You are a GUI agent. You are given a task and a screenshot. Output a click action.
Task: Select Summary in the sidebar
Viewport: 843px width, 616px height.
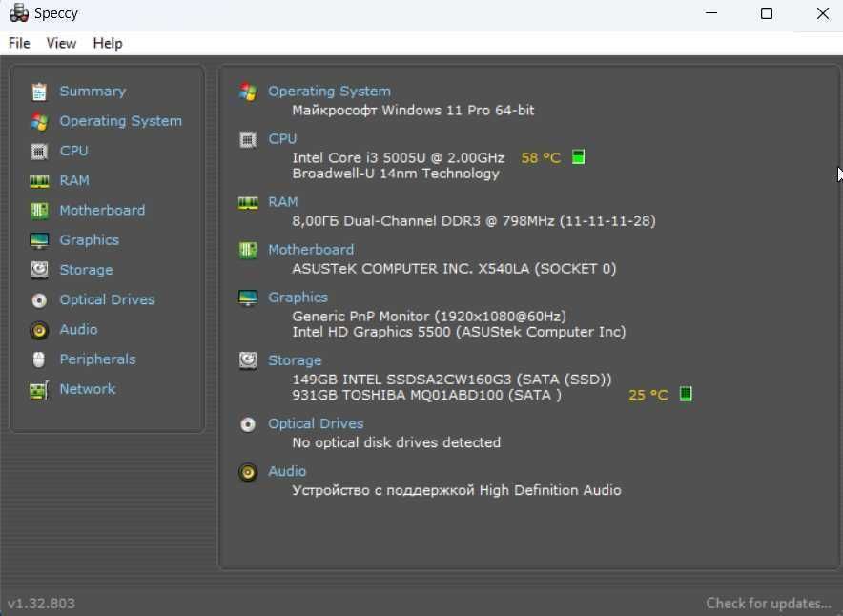coord(93,92)
